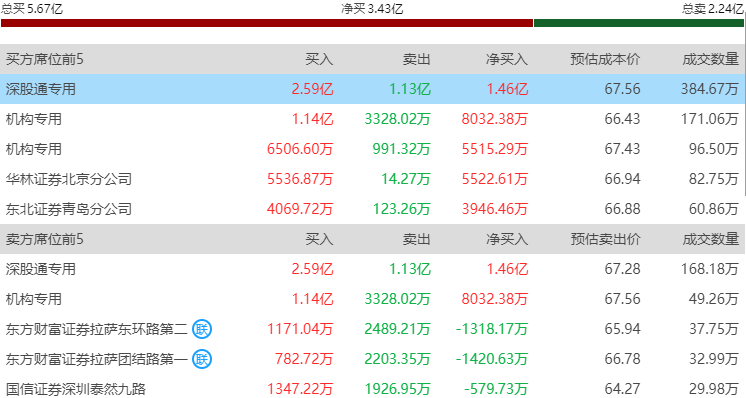Click 买方席位前5 section header
746x398 pixels.
point(45,59)
